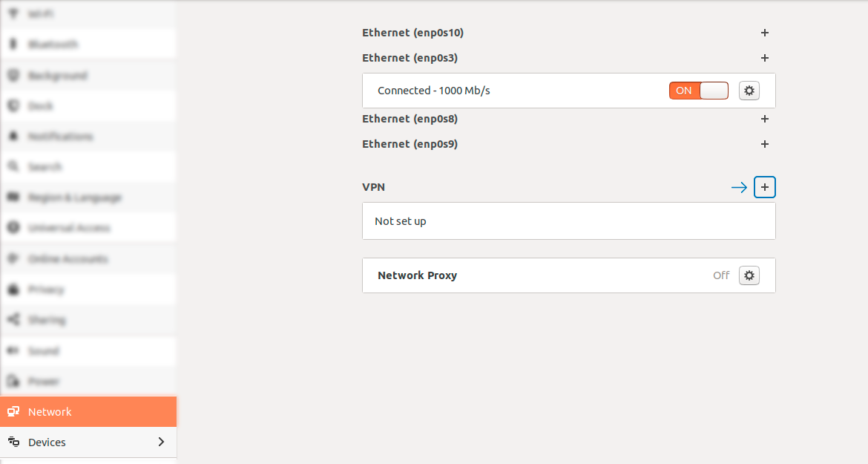Screen dimensions: 868x464
Task: Expand Devices using the chevron arrow
Action: coord(161,442)
